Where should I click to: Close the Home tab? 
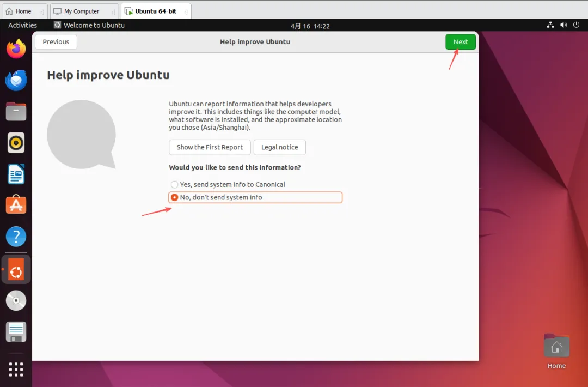(x=42, y=12)
